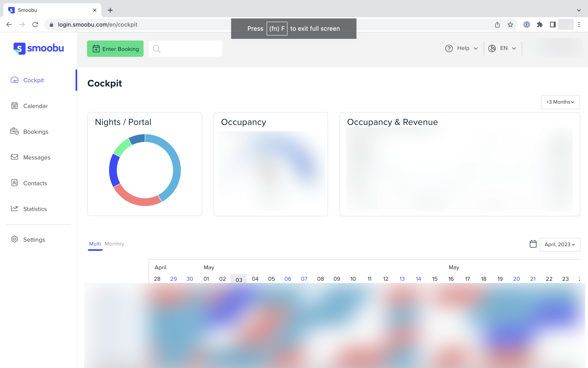Click the browser forward arrow

22,25
